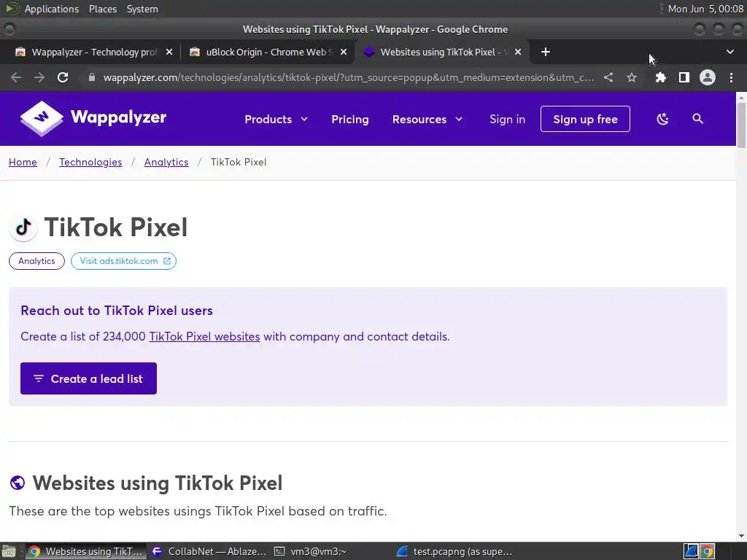Click the clock showing Mon Jun 5
This screenshot has width=747, height=560.
point(705,9)
